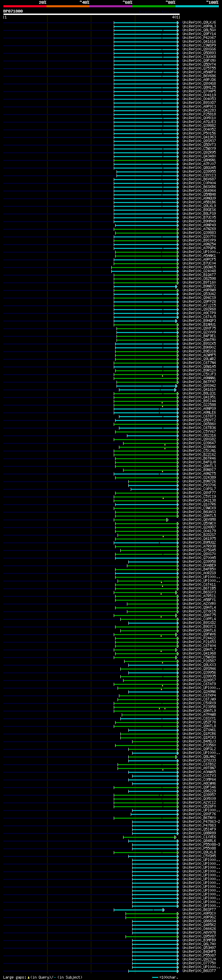Select the UniRef100_B6U3T7 label
The width and height of the screenshot is (222, 980).
pos(199,971)
